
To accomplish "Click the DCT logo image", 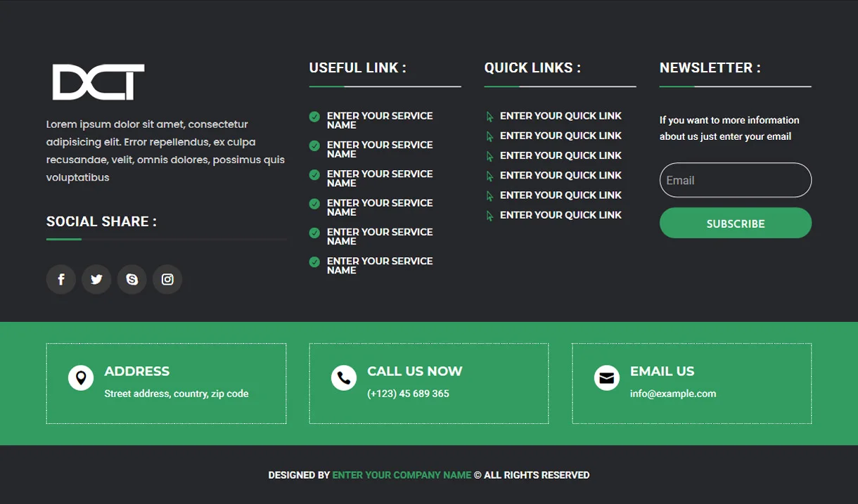I will coord(98,81).
